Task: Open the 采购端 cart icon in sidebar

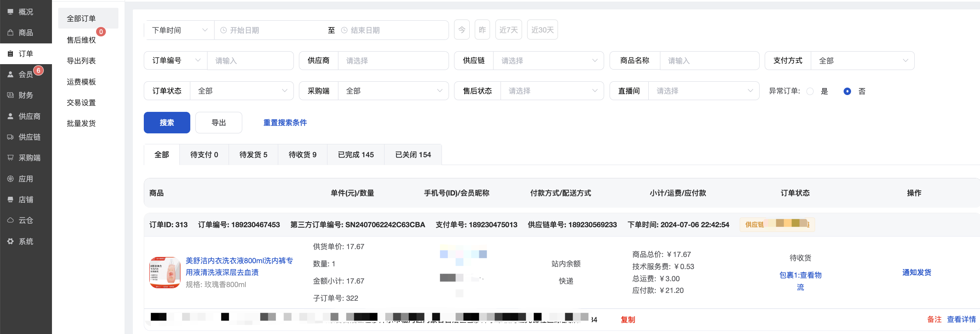Action: coord(11,158)
